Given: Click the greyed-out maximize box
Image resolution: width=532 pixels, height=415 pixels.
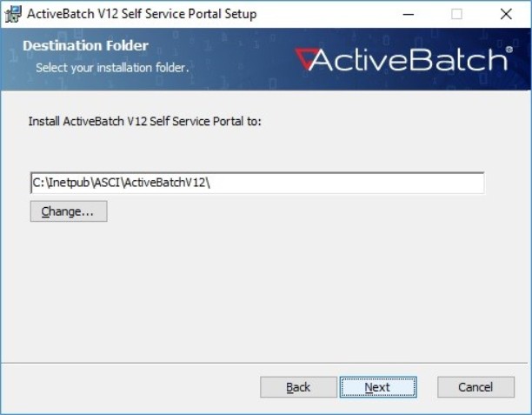Looking at the screenshot, I should pyautogui.click(x=456, y=14).
